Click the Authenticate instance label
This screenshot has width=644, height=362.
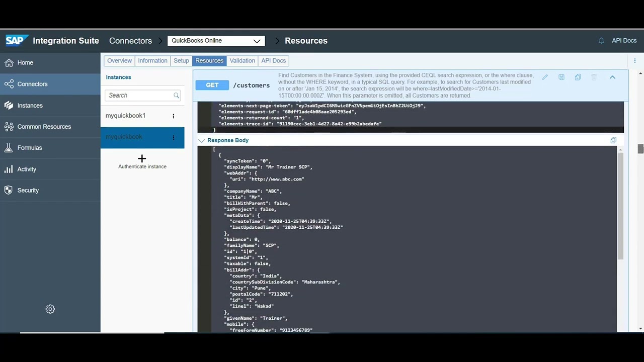click(142, 166)
